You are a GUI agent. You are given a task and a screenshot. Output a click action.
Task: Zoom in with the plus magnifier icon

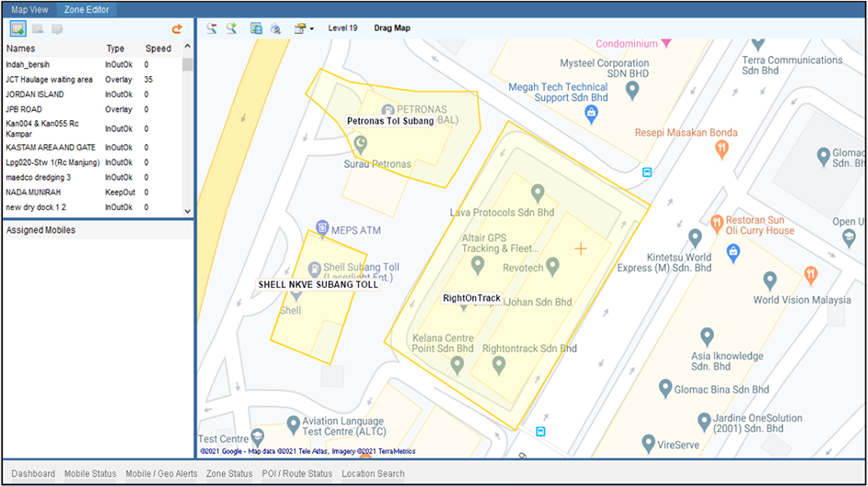[x=231, y=28]
